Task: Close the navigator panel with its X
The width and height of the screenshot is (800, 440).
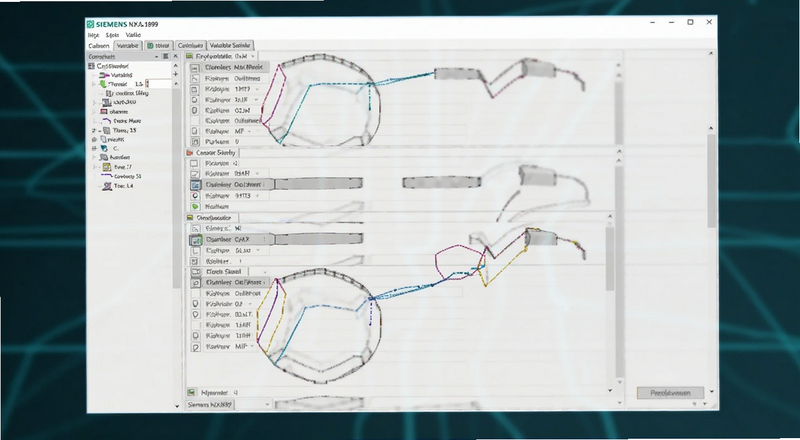Action: pyautogui.click(x=176, y=56)
